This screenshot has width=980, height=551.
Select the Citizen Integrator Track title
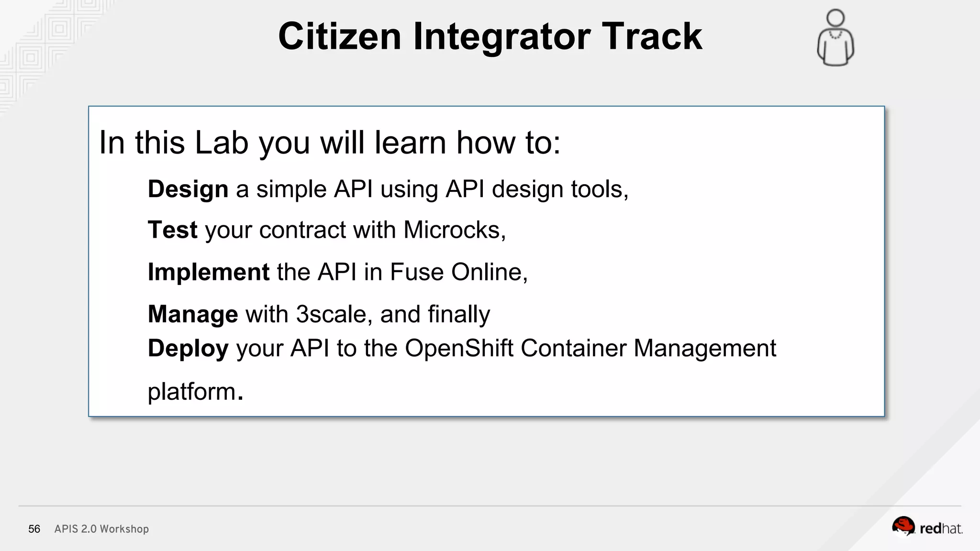[x=490, y=36]
